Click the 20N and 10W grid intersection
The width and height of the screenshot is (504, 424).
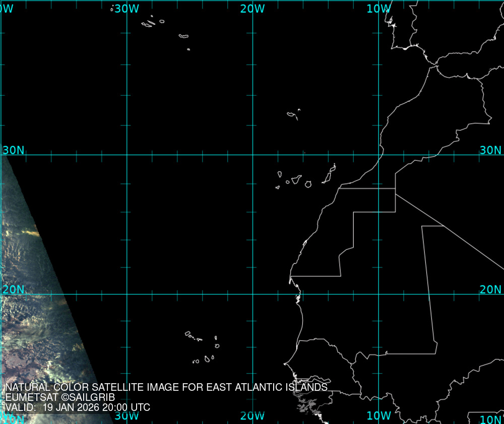pyautogui.click(x=379, y=295)
